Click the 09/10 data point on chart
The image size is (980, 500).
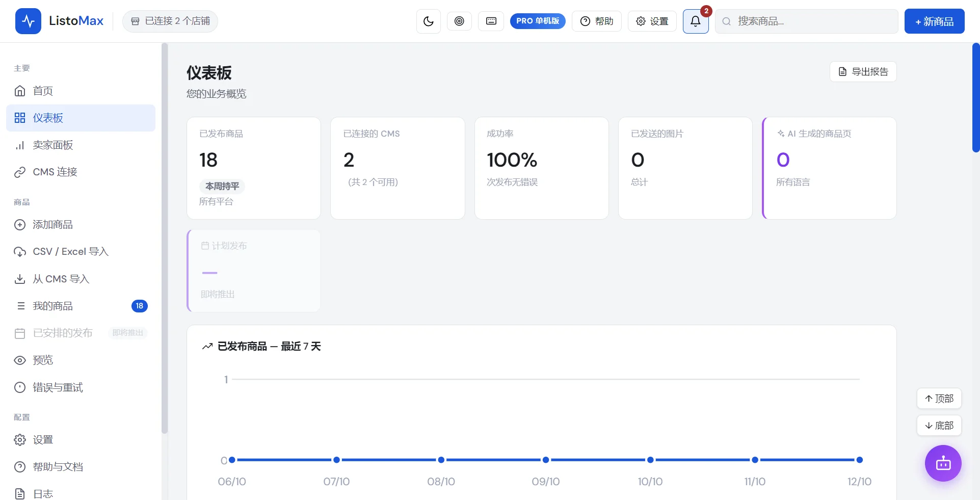546,460
